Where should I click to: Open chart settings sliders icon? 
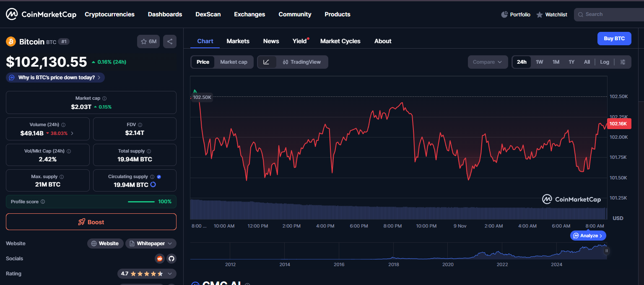click(623, 62)
